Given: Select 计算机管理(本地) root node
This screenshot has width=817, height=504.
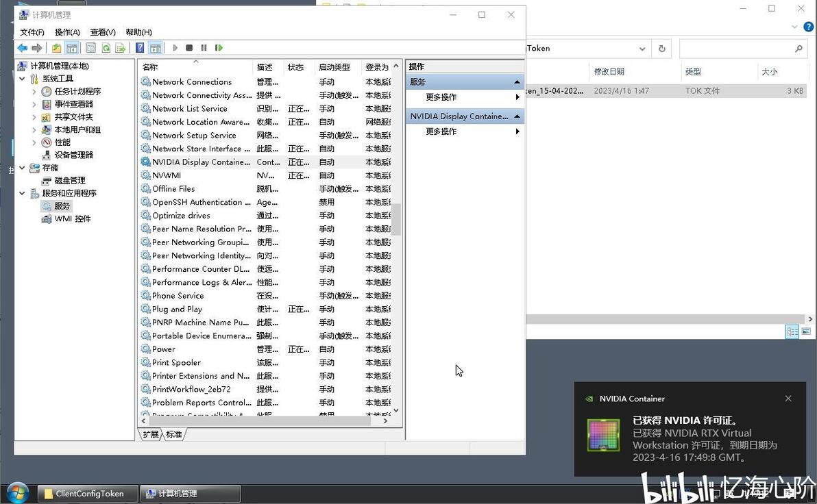Looking at the screenshot, I should click(x=60, y=66).
